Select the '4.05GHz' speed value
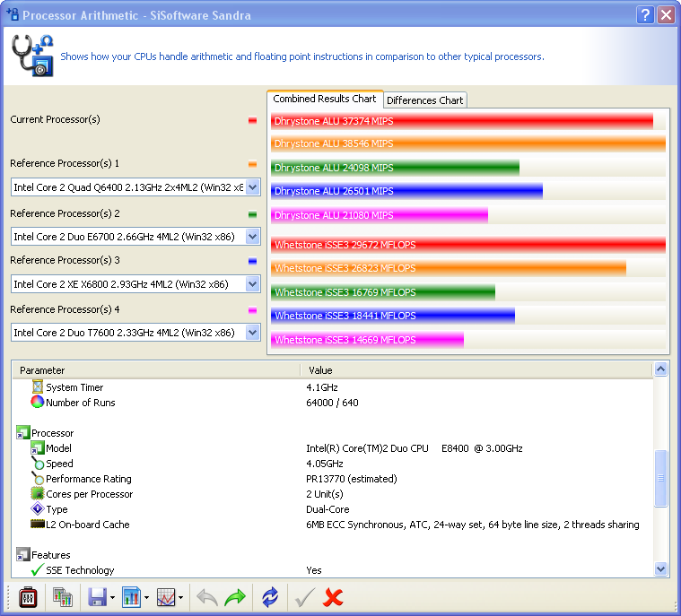Image resolution: width=681 pixels, height=616 pixels. [325, 464]
